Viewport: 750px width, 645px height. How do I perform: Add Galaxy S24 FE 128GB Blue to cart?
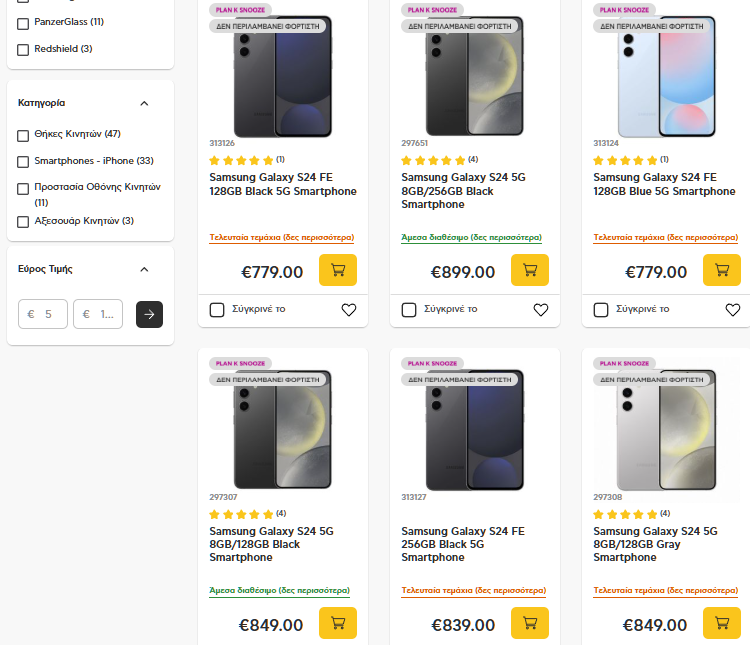point(722,270)
